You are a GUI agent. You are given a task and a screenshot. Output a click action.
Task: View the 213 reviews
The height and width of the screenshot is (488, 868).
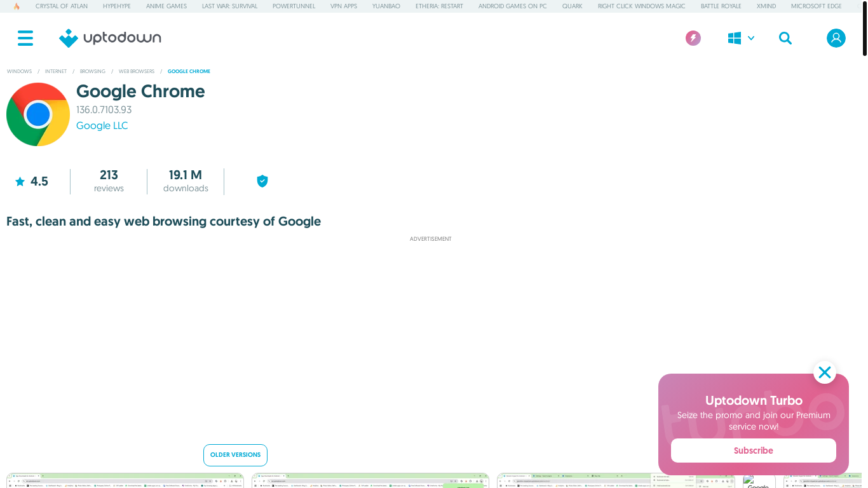coord(109,181)
